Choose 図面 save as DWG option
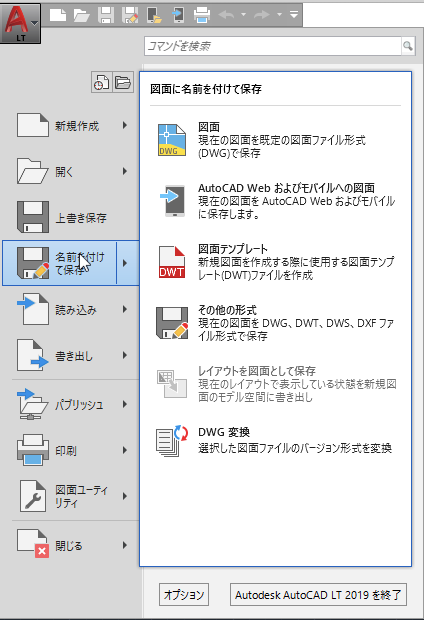 click(276, 140)
